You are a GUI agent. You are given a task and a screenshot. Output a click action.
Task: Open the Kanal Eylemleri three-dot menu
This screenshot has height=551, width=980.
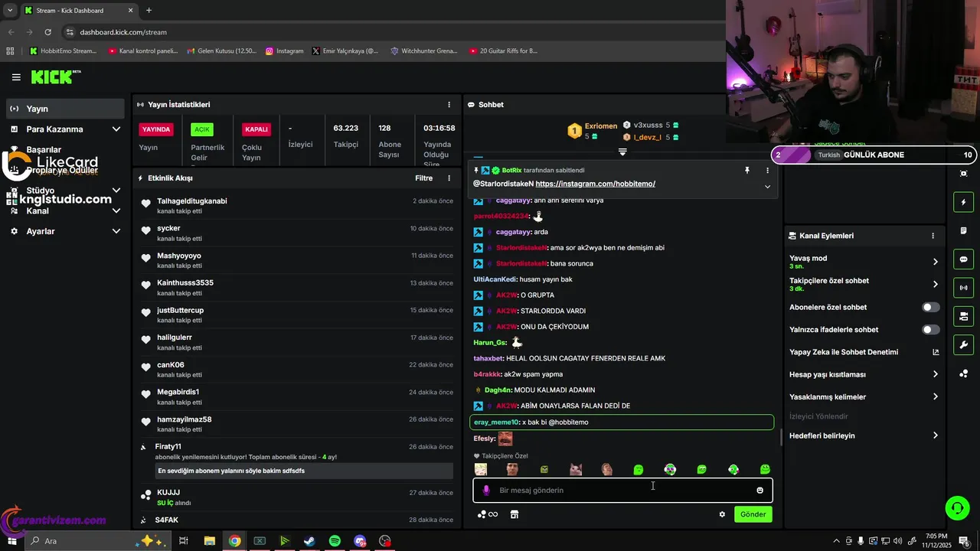933,236
